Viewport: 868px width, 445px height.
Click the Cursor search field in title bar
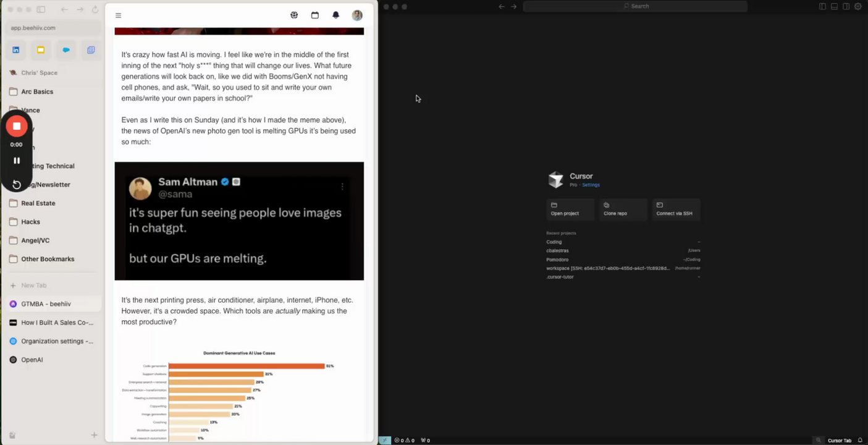click(x=635, y=6)
